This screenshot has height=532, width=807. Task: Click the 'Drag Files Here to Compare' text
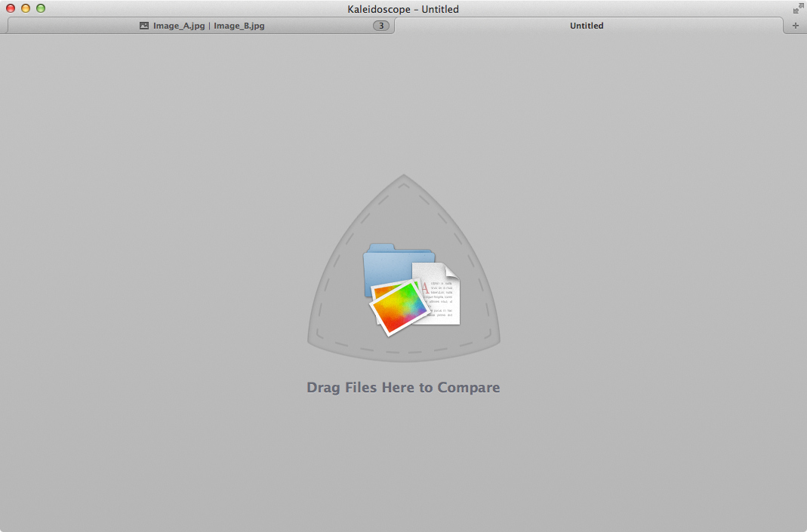(x=403, y=387)
